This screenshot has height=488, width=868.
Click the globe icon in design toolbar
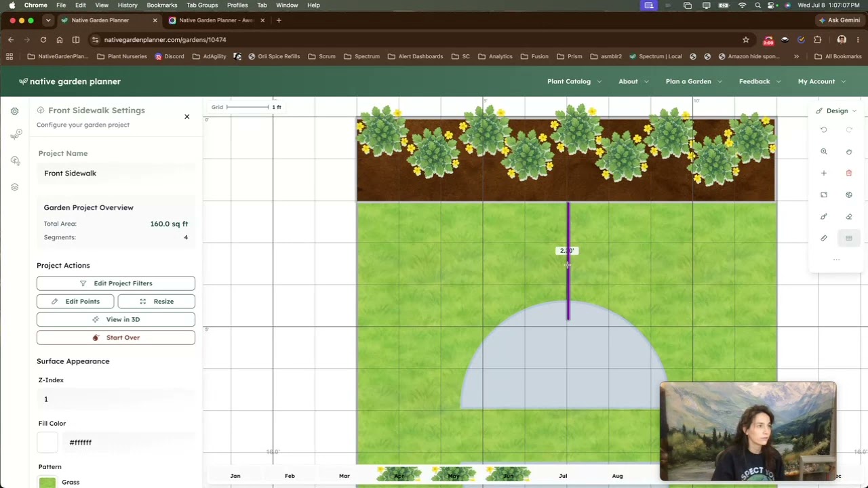tap(849, 195)
